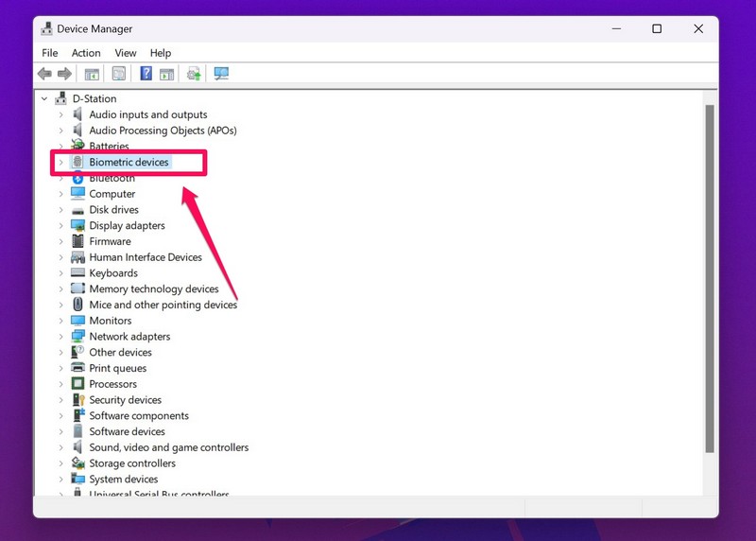Screen dimensions: 756x541
Task: Click the Forward arrow in toolbar
Action: click(x=64, y=74)
